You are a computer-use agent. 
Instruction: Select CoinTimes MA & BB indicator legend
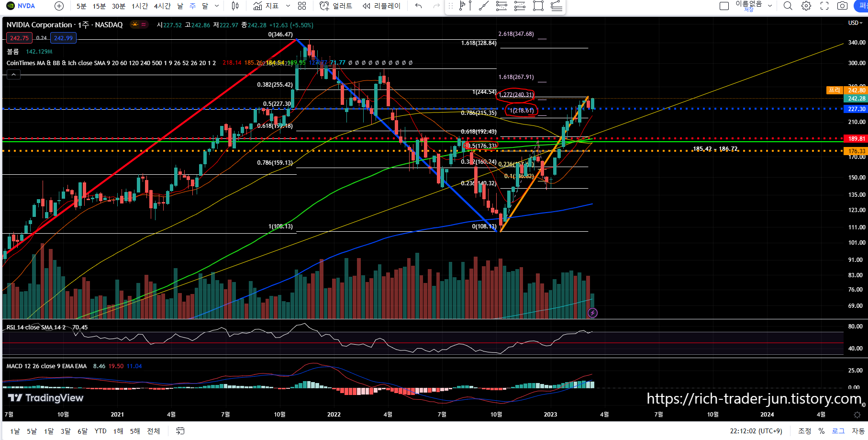[x=111, y=63]
